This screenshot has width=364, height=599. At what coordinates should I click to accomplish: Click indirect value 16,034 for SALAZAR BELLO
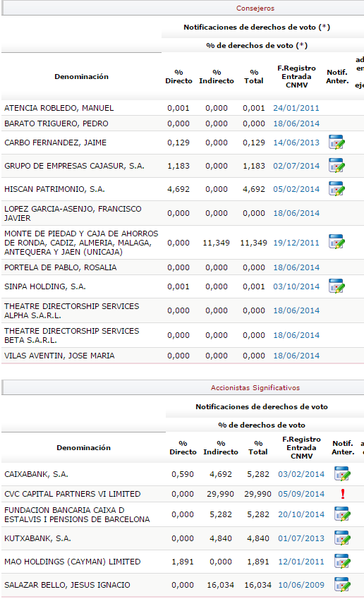point(220,586)
